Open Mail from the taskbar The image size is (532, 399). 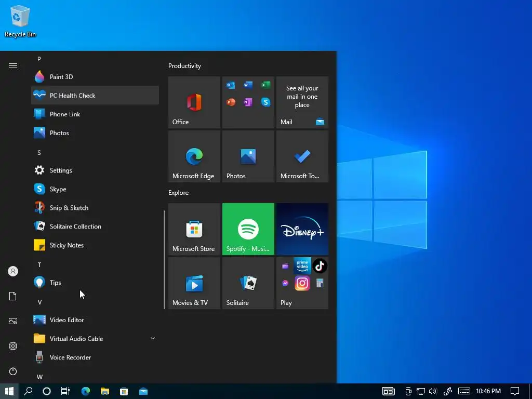pos(143,391)
